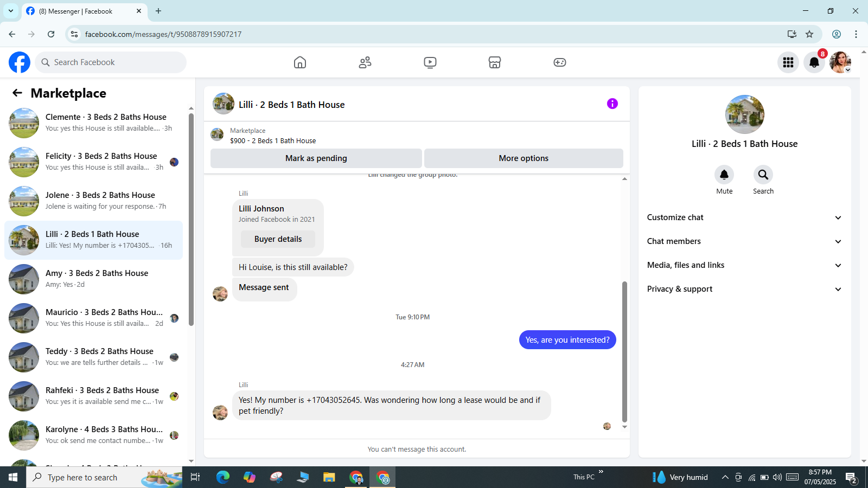Image resolution: width=868 pixels, height=488 pixels.
Task: Open Jolene 3 Beds 2 Baths House chat
Action: point(93,201)
